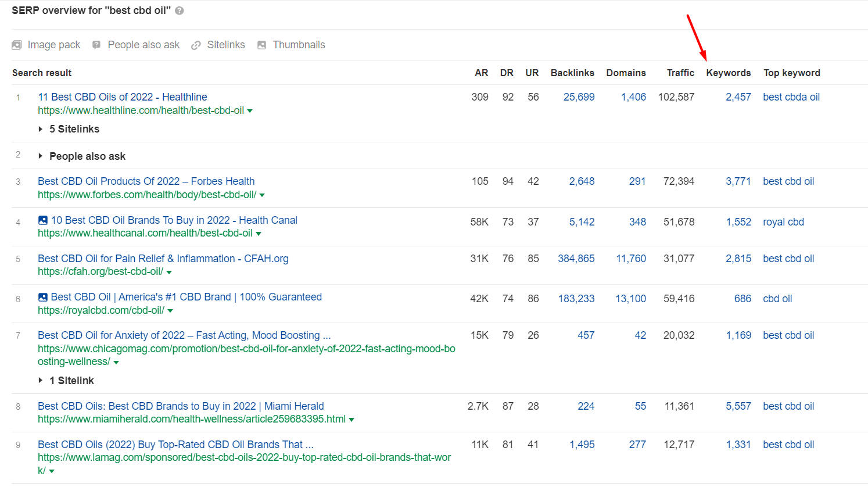
Task: Click the Image pack feature label
Action: point(54,45)
